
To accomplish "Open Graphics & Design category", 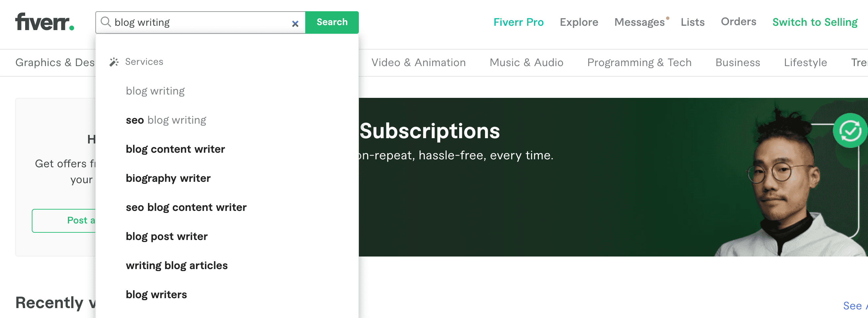I will (55, 62).
